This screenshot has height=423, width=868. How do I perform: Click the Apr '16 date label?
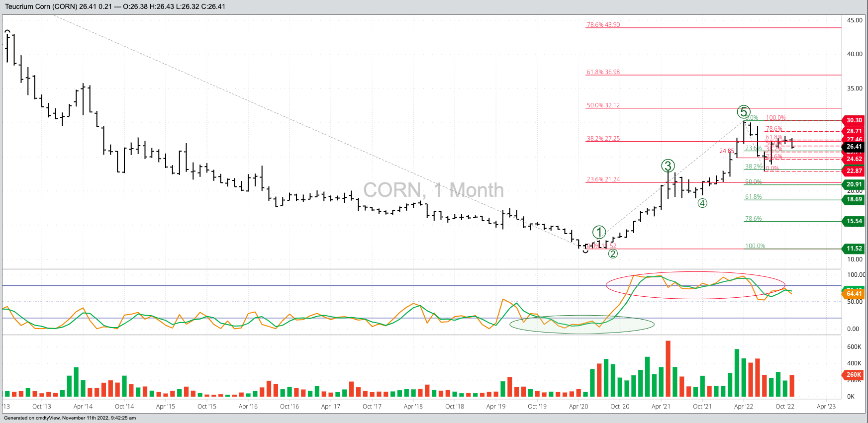(x=248, y=407)
